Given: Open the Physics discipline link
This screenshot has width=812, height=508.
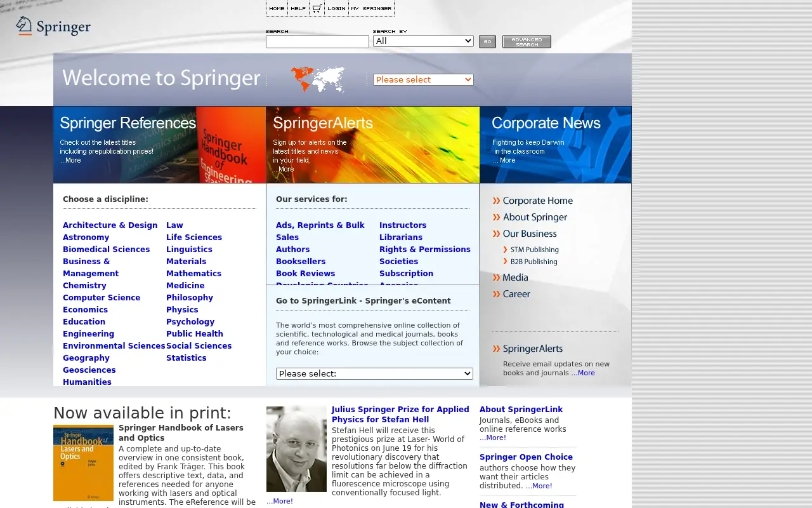Looking at the screenshot, I should [182, 309].
